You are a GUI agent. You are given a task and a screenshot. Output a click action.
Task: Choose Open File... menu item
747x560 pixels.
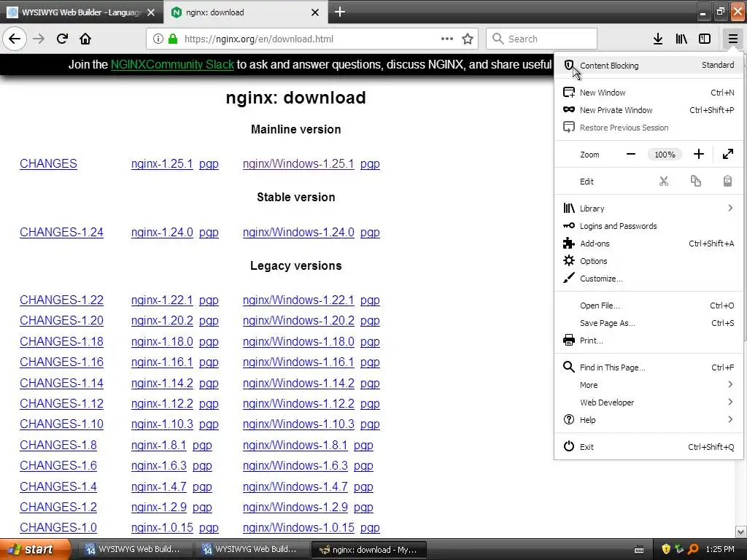click(x=649, y=306)
